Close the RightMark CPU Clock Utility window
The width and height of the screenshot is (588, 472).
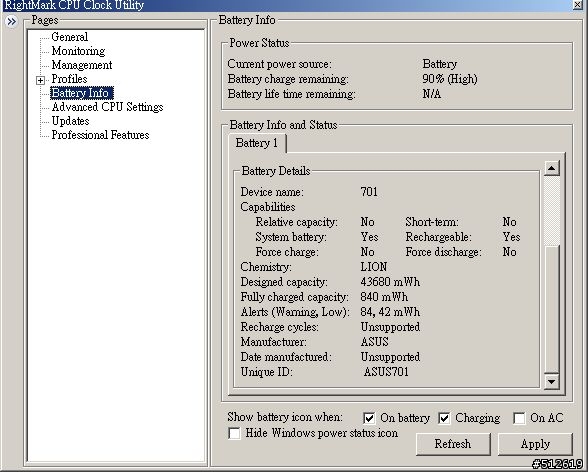point(578,5)
